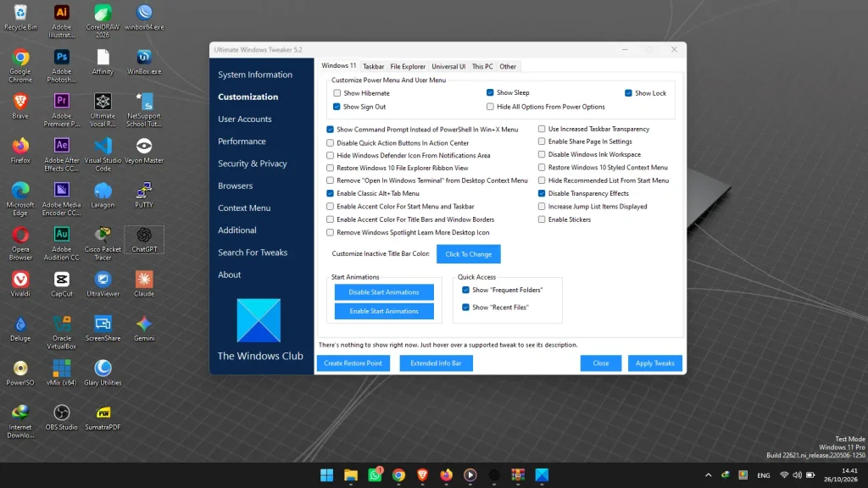Viewport: 868px width, 488px height.
Task: Toggle Enable Classic Alt+Tab Menu checkbox
Action: pos(330,193)
